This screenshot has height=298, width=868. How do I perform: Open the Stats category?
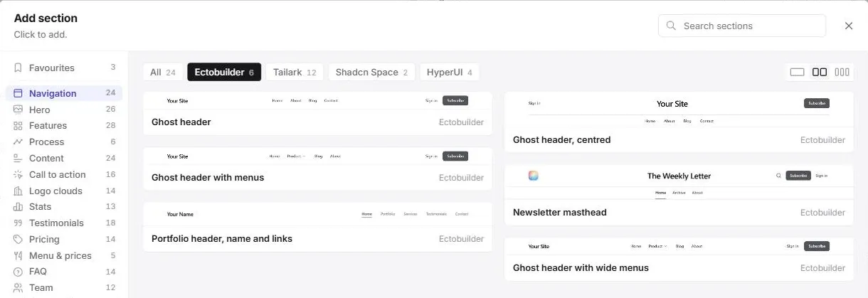pos(65,206)
